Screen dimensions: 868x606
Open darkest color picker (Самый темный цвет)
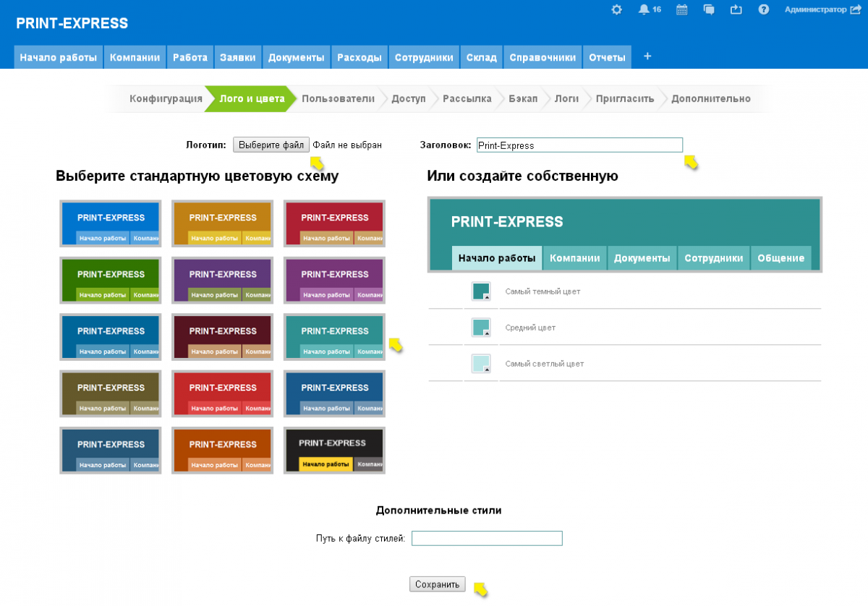pyautogui.click(x=481, y=291)
